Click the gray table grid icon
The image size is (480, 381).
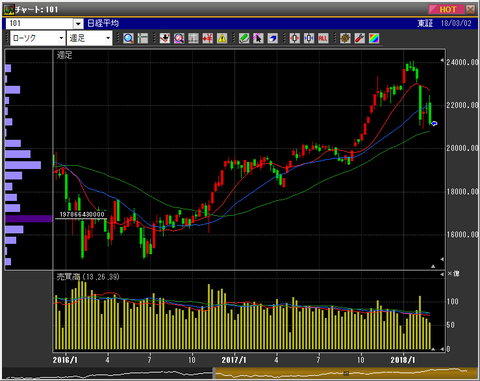[x=193, y=38]
